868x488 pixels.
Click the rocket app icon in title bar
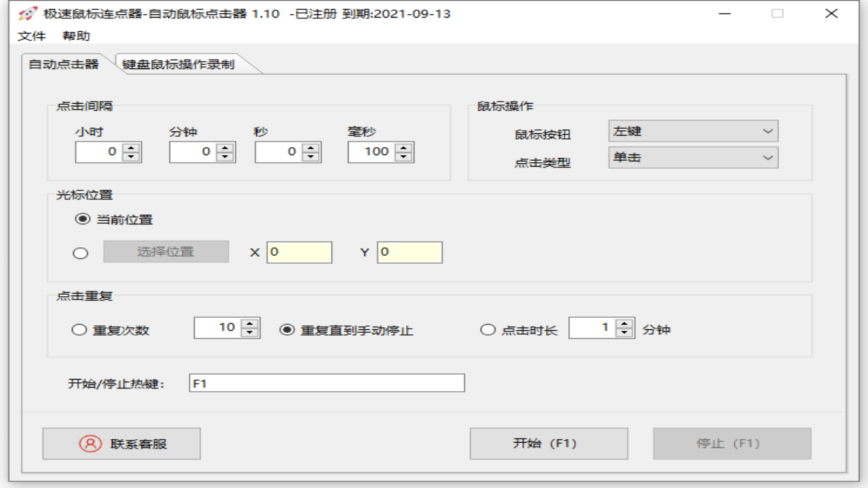pyautogui.click(x=27, y=14)
